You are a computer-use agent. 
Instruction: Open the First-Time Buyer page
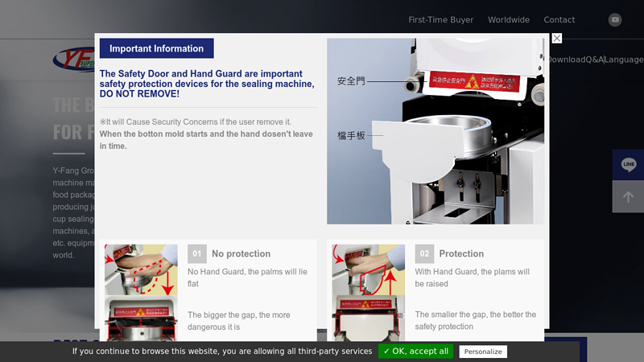pyautogui.click(x=440, y=20)
